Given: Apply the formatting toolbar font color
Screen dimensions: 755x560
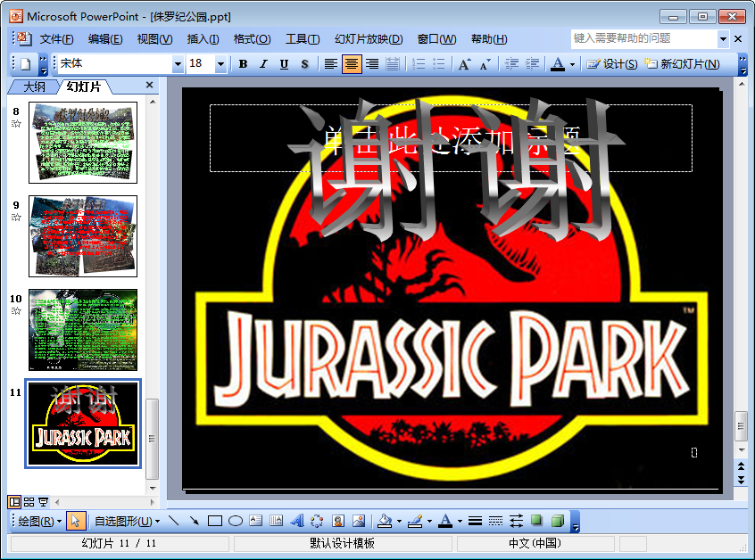Looking at the screenshot, I should (558, 63).
